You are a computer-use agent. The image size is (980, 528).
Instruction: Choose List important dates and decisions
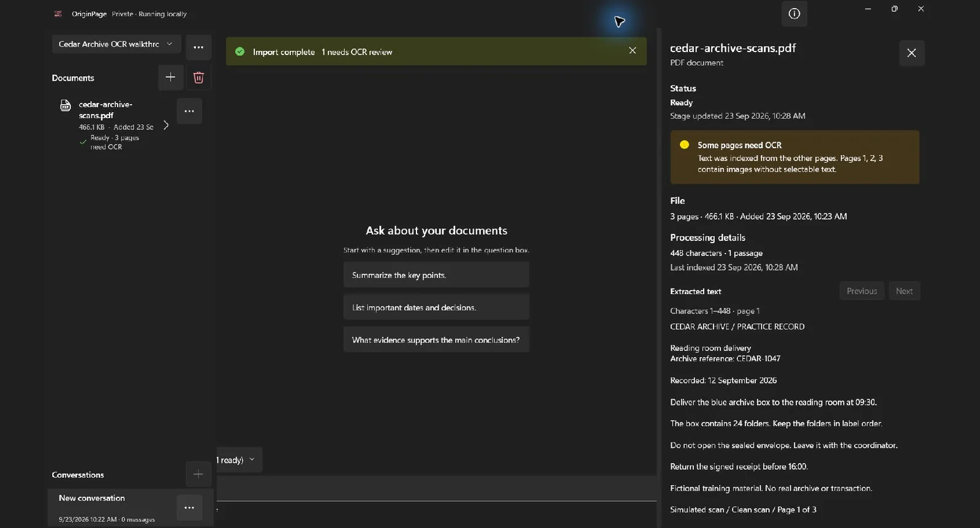tap(436, 307)
